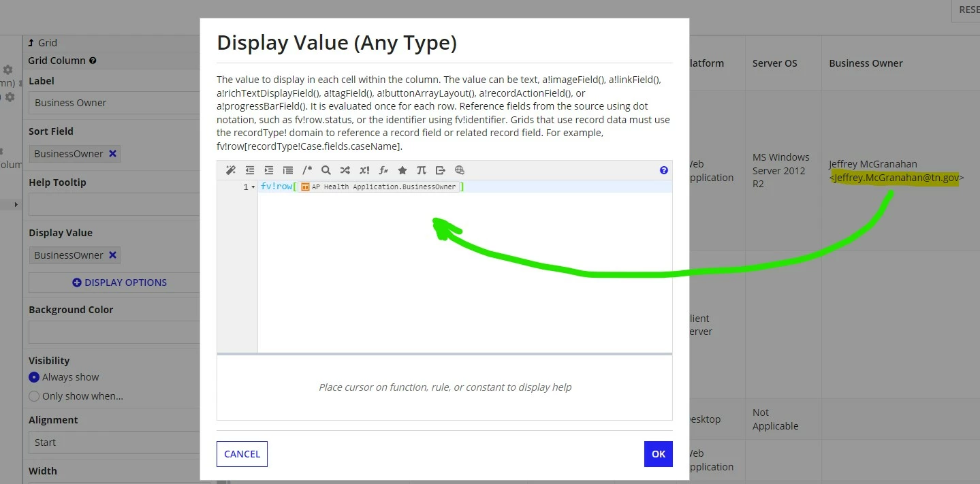Click CANCEL in the dialog
This screenshot has width=980, height=484.
point(242,454)
